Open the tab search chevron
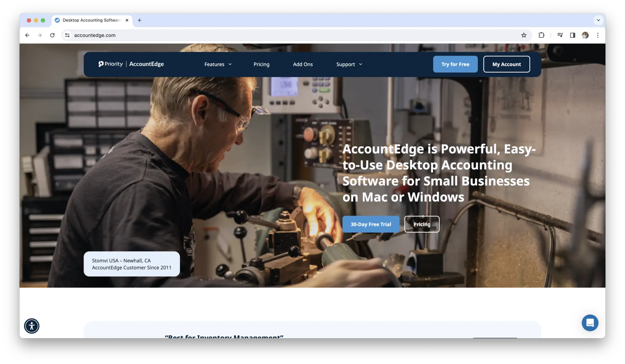The width and height of the screenshot is (625, 364). click(x=598, y=20)
